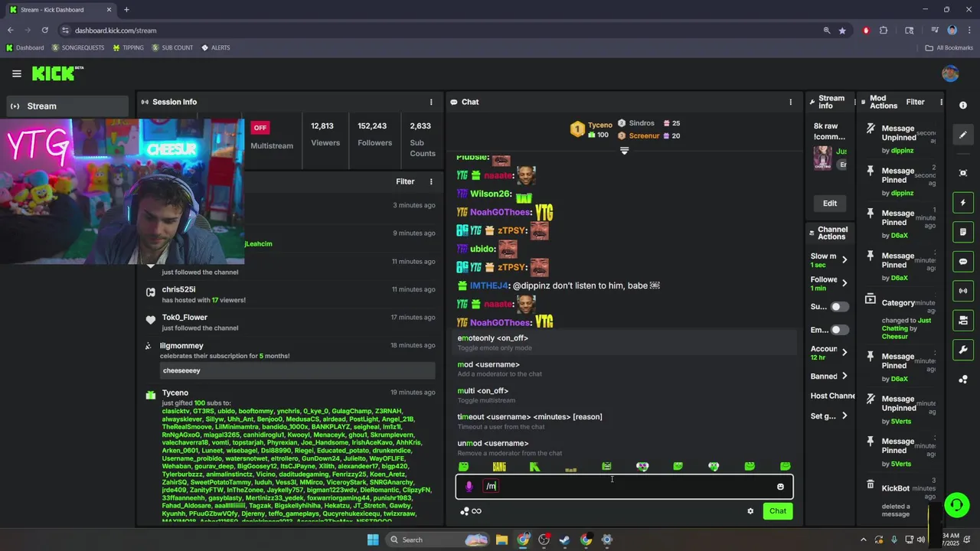Open the Chat panel three-dot menu
The height and width of the screenshot is (551, 980).
pos(791,102)
